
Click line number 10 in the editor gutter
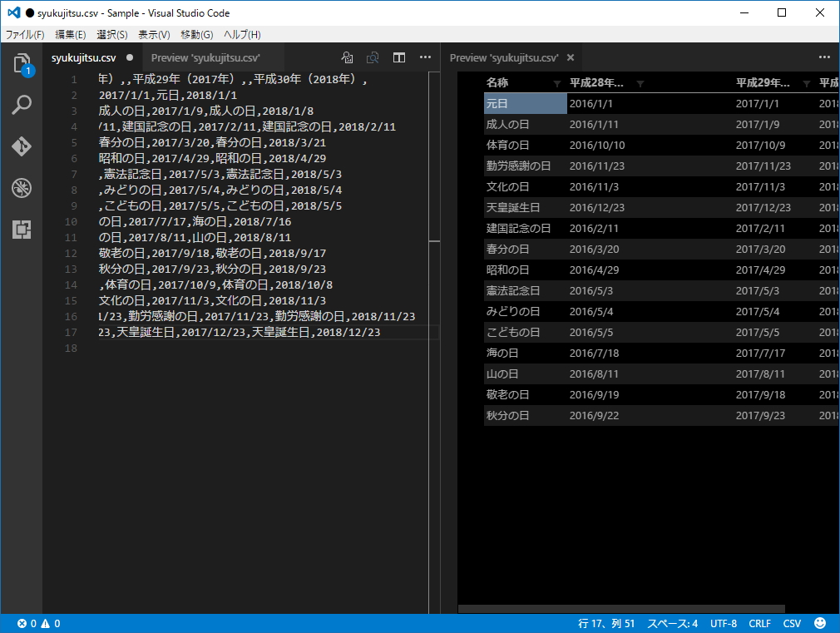tap(71, 221)
